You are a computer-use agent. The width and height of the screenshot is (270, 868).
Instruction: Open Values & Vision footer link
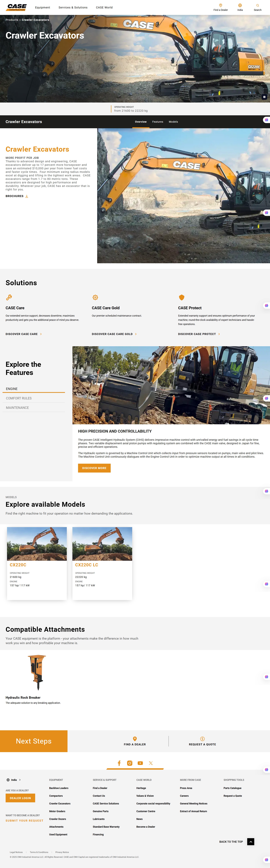145,796
